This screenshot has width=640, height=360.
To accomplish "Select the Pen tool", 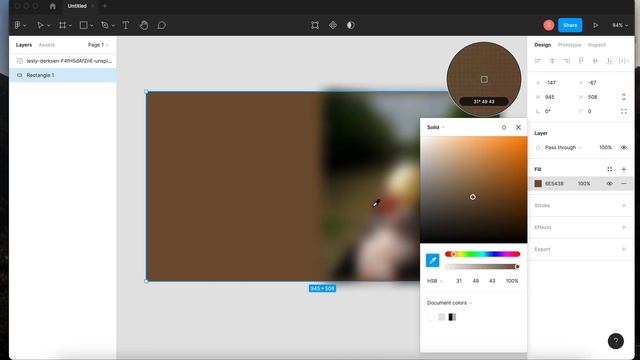I will [x=105, y=25].
